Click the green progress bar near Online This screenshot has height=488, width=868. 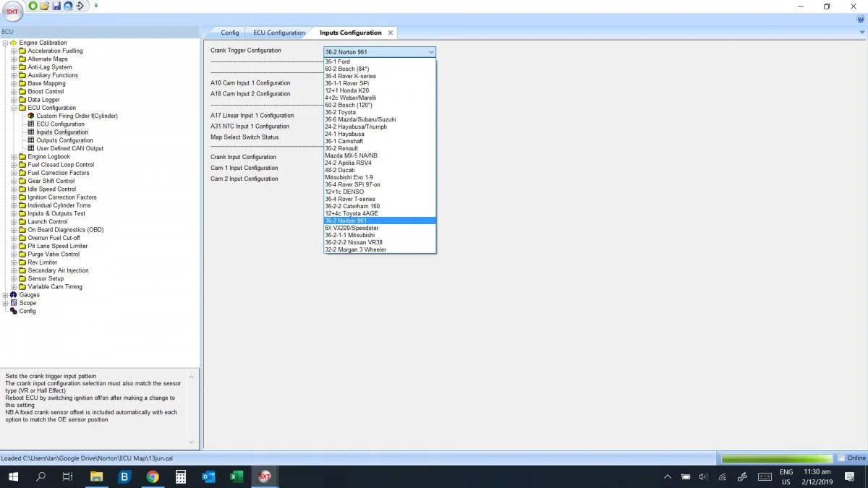click(x=778, y=458)
